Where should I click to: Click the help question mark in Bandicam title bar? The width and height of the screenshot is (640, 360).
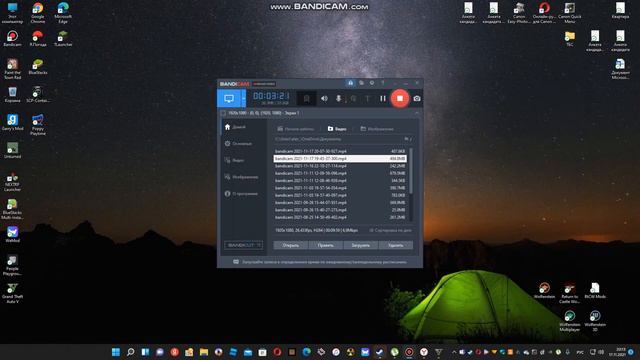click(382, 83)
